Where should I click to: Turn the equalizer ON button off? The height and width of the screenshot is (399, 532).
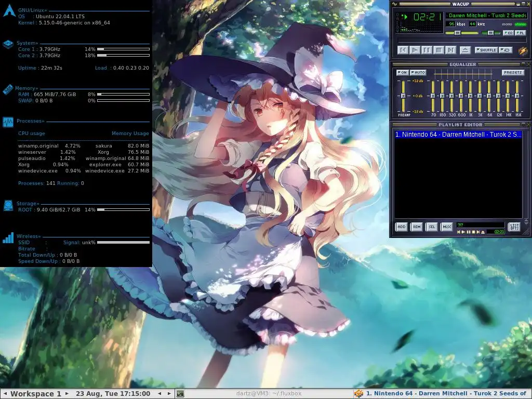pyautogui.click(x=403, y=72)
